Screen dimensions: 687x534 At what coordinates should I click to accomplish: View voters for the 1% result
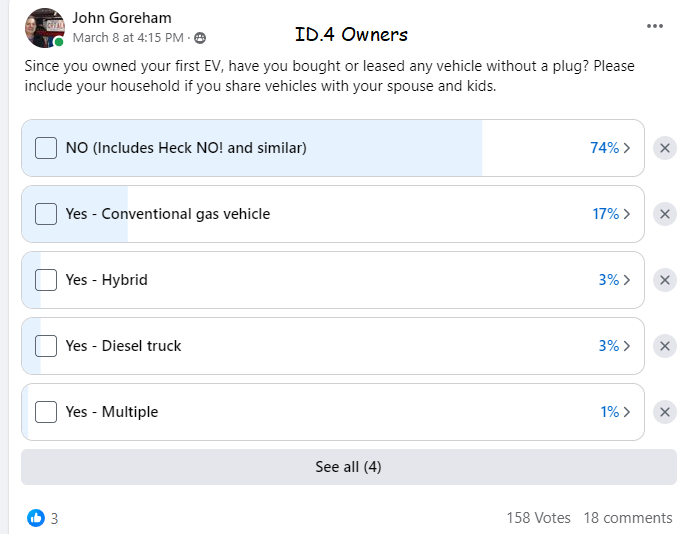pyautogui.click(x=615, y=412)
